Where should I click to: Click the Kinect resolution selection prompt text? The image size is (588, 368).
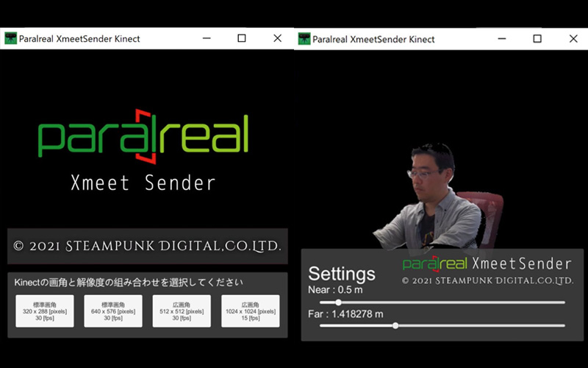[129, 283]
